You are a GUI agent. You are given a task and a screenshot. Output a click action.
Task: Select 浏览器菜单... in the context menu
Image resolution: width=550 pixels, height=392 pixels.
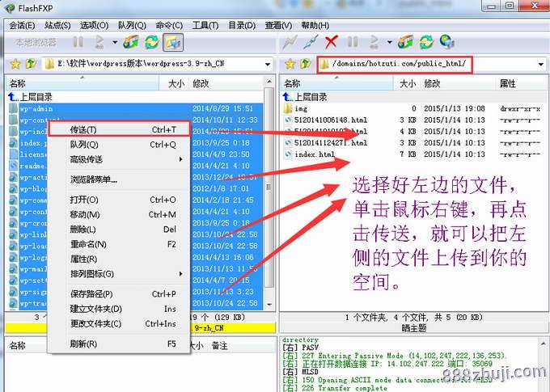click(x=119, y=179)
